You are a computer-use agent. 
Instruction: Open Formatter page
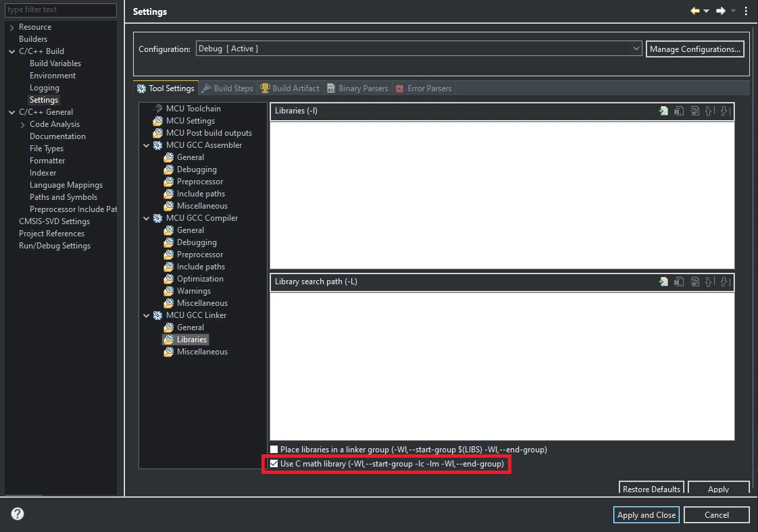(47, 161)
